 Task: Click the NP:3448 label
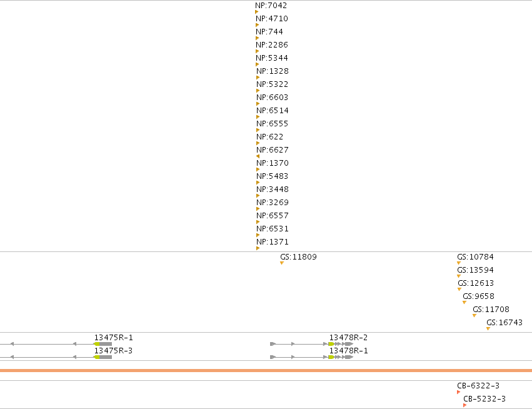(x=273, y=189)
